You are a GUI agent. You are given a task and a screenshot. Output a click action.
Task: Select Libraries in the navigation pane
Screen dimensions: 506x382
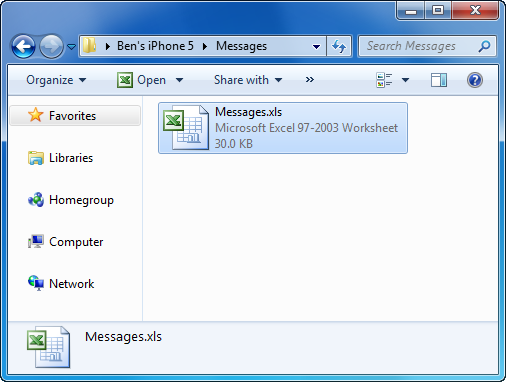point(71,158)
